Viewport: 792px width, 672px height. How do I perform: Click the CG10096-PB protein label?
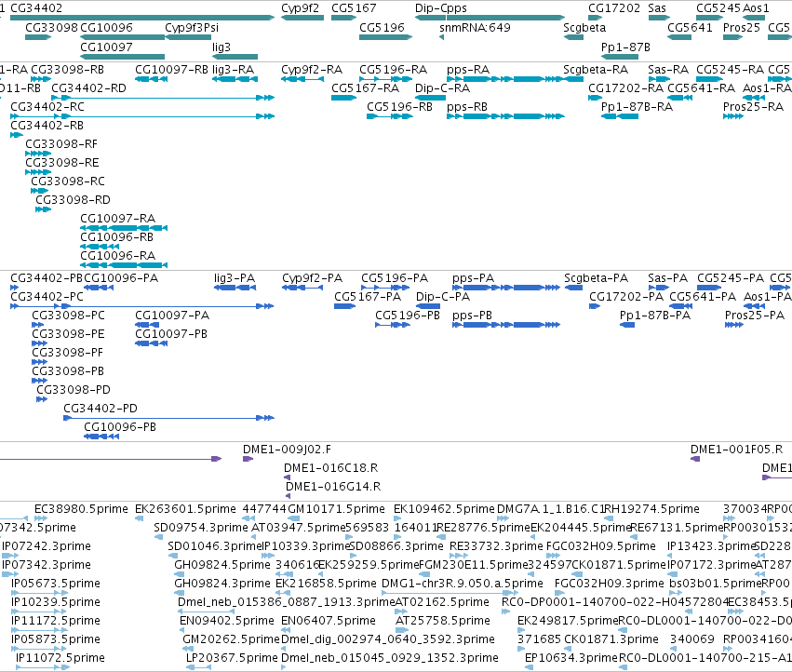(120, 427)
